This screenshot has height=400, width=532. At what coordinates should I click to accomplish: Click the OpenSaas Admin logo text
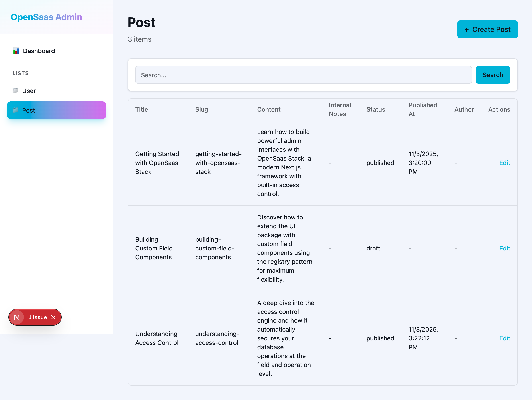[46, 17]
